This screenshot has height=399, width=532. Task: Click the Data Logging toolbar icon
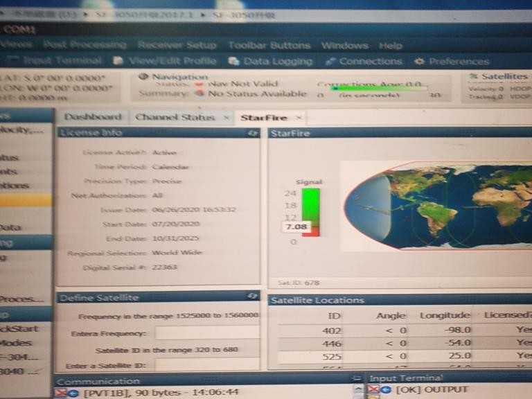[x=236, y=61]
